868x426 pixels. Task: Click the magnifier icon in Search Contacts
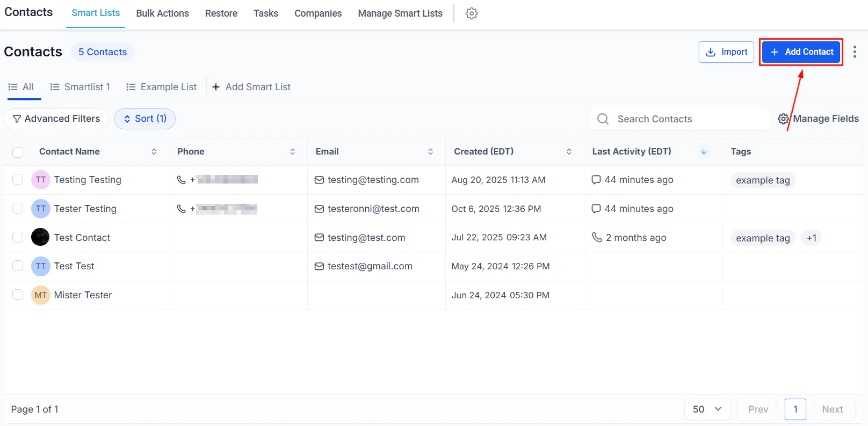point(603,119)
